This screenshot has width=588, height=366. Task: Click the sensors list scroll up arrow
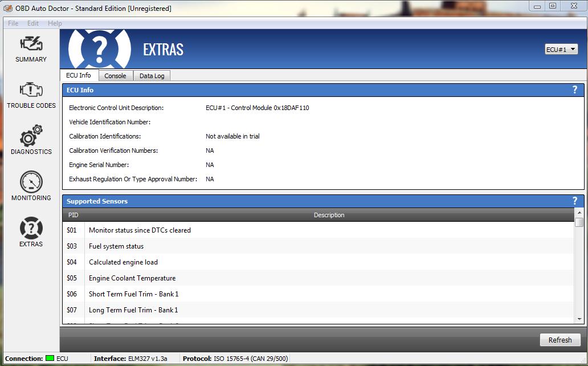click(x=579, y=213)
